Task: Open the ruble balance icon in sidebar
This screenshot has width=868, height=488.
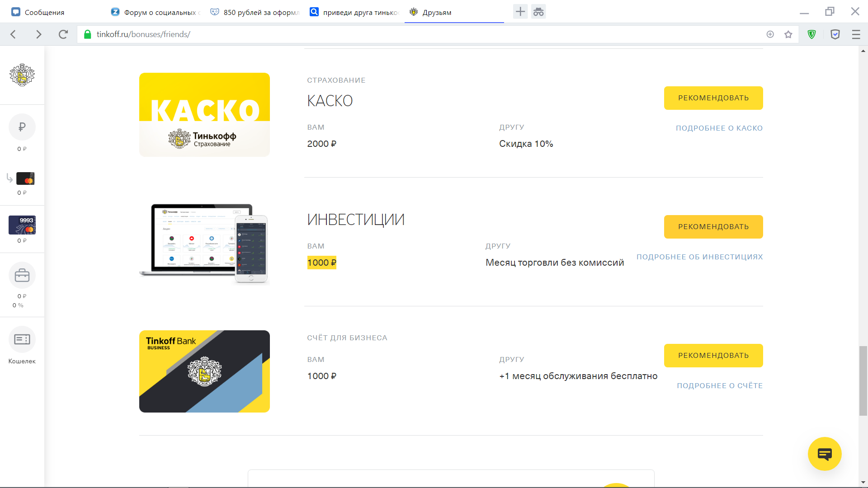Action: coord(22,127)
